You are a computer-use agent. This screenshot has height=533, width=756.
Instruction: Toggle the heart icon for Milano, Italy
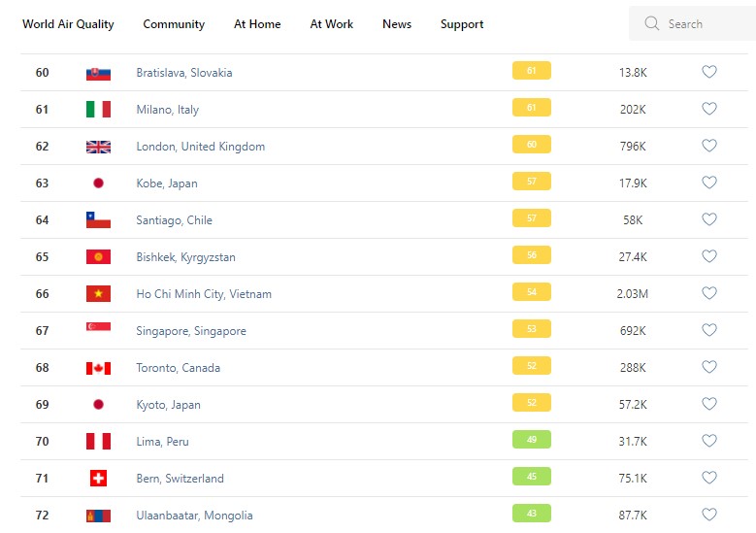(708, 109)
